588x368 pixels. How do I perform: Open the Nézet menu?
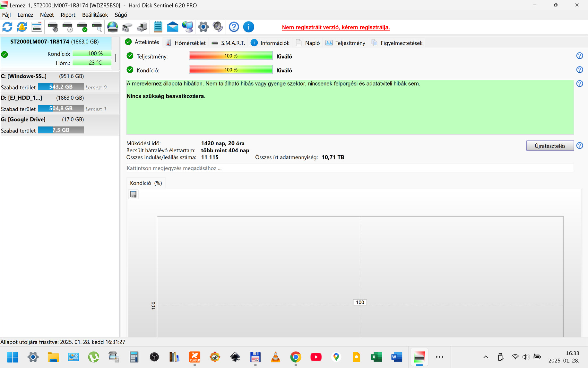click(x=47, y=15)
